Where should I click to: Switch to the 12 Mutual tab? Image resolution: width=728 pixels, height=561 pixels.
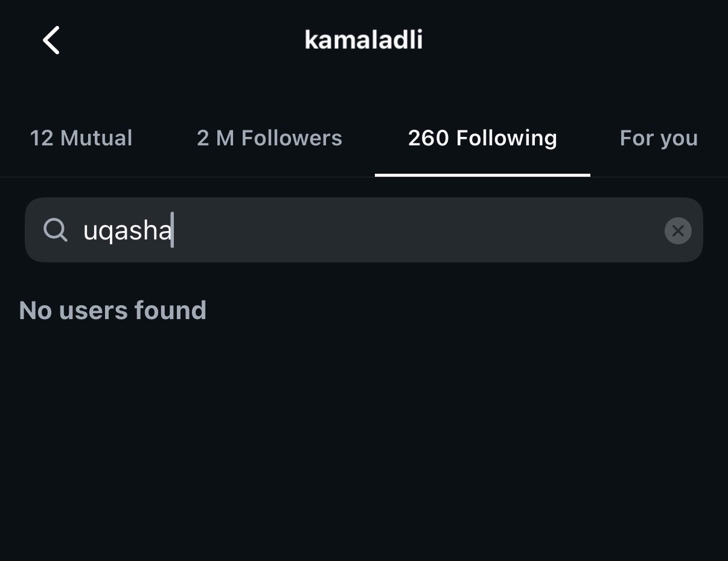(81, 138)
